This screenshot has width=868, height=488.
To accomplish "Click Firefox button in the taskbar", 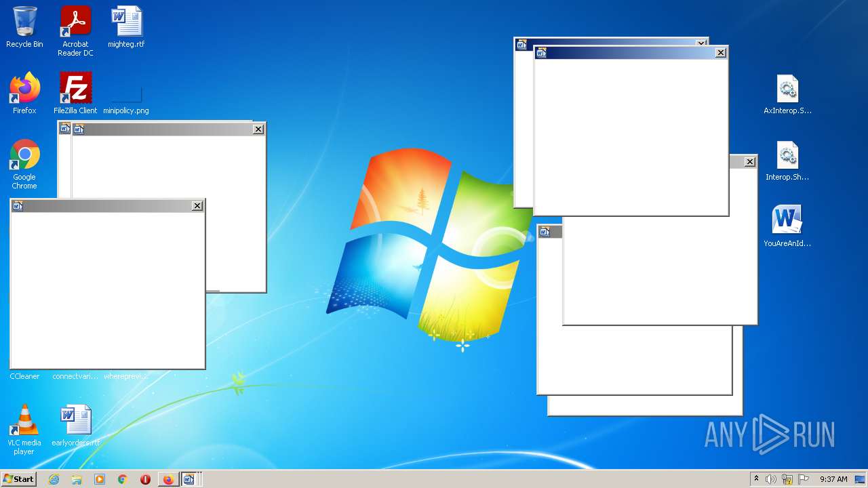I will [x=168, y=479].
